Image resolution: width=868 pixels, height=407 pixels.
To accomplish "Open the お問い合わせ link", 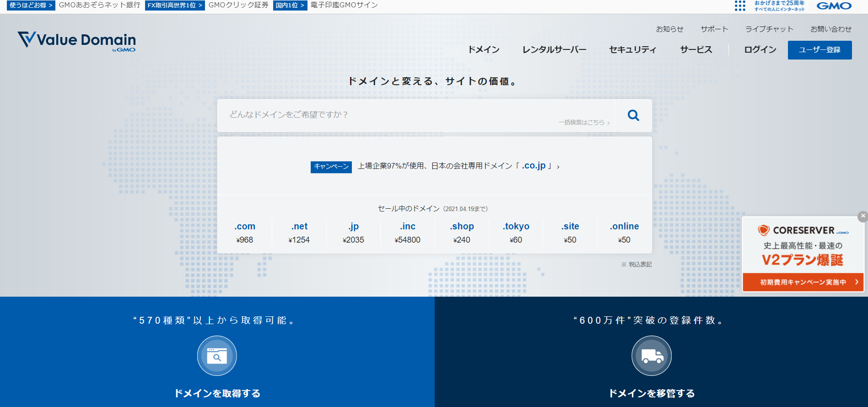I will (x=831, y=29).
